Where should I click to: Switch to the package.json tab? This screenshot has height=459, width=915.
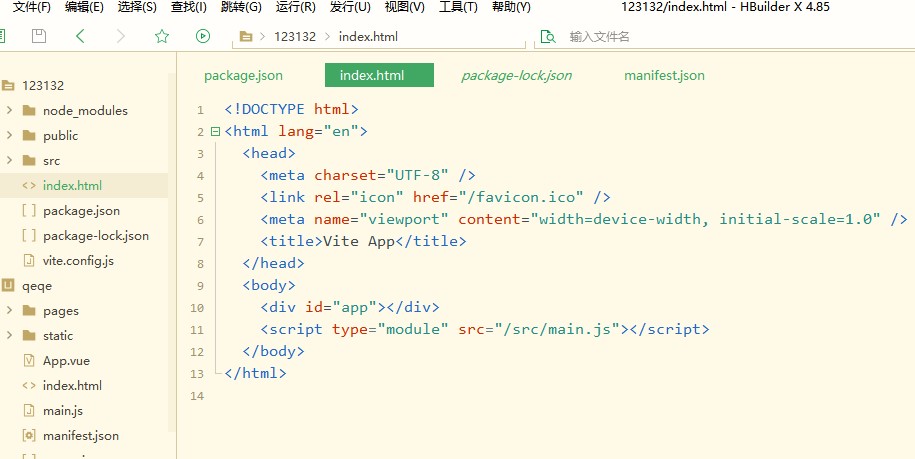click(243, 76)
